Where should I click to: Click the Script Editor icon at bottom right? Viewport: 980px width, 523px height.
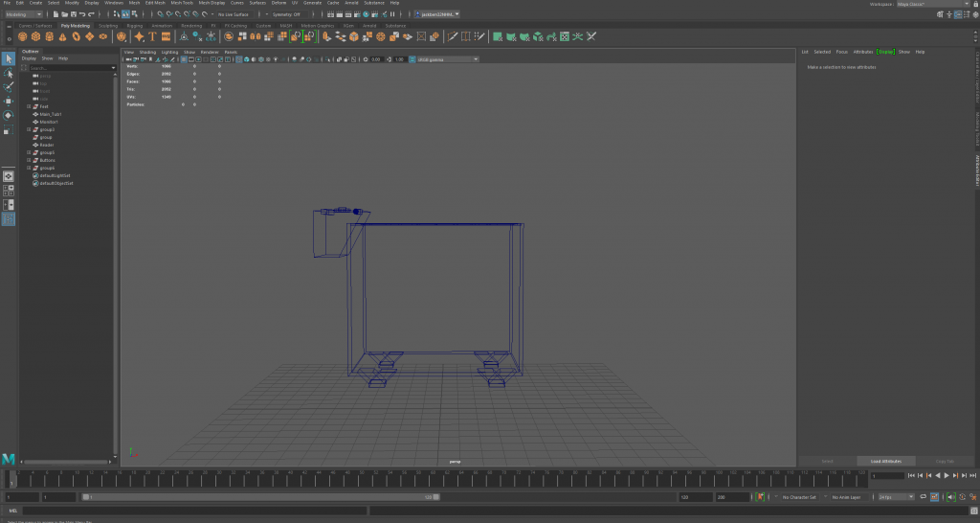(x=971, y=511)
